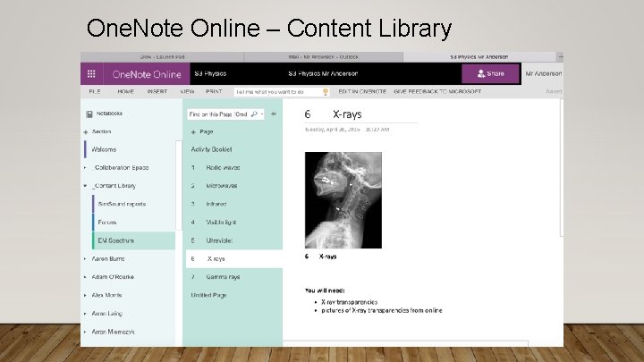The width and height of the screenshot is (644, 362).
Task: Open the FILE menu
Action: pyautogui.click(x=95, y=91)
